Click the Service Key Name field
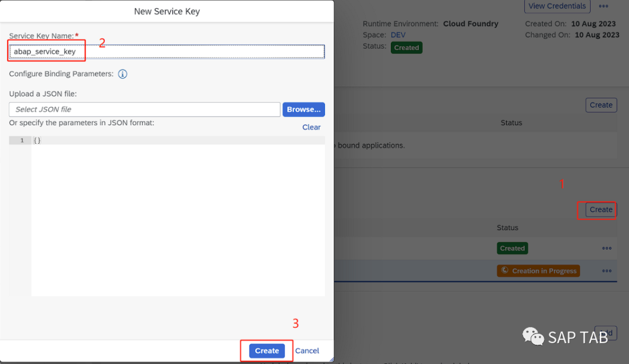629x364 pixels. (167, 51)
